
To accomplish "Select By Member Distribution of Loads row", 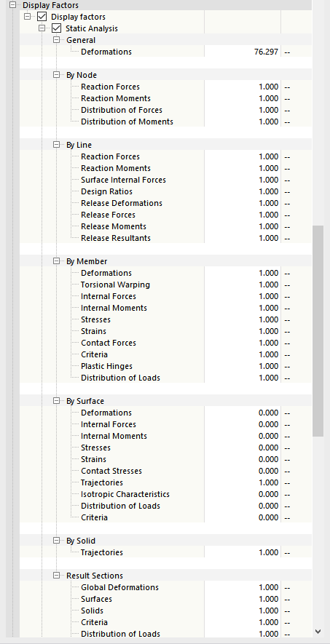I will [x=166, y=378].
